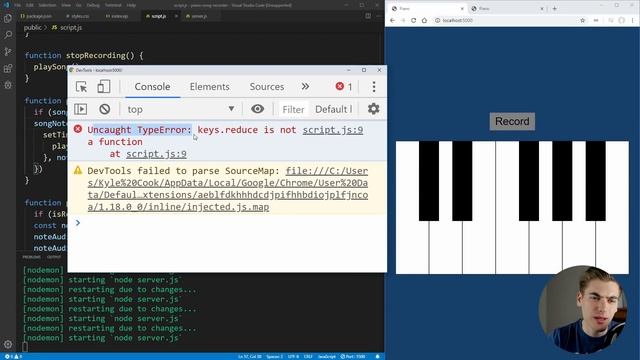640x360 pixels.
Task: Close the active Piano browser tab
Action: (x=462, y=9)
